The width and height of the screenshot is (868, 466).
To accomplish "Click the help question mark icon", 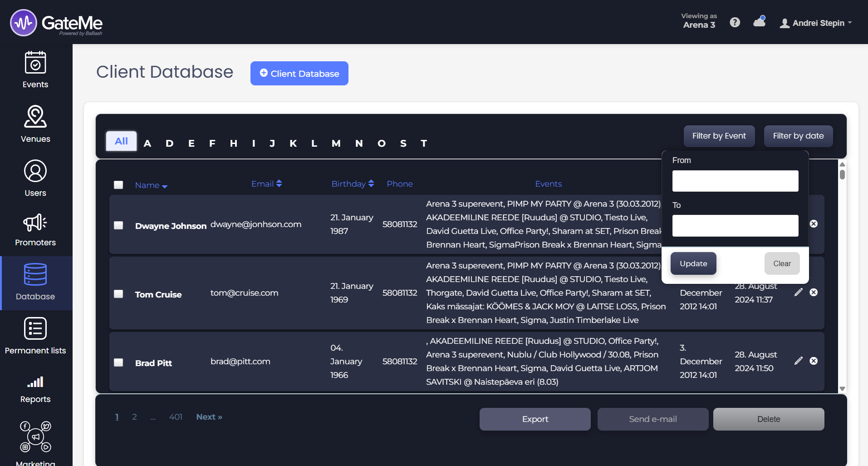I will (735, 23).
